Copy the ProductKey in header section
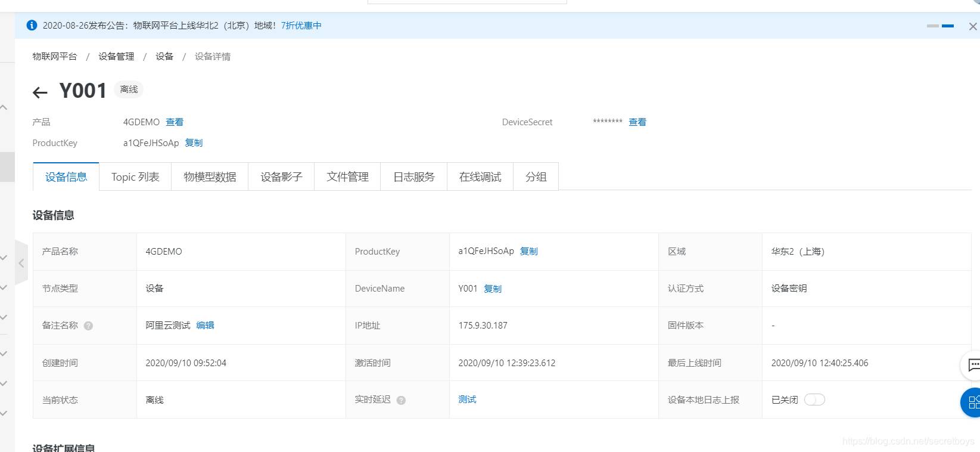Image resolution: width=980 pixels, height=452 pixels. click(194, 143)
